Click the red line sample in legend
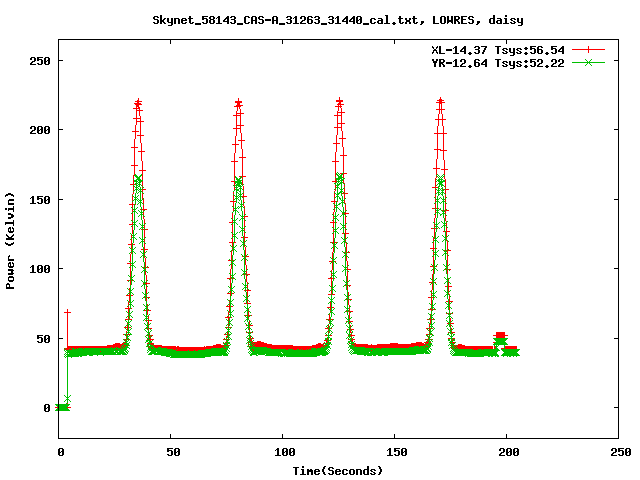The image size is (640, 480). pyautogui.click(x=588, y=50)
